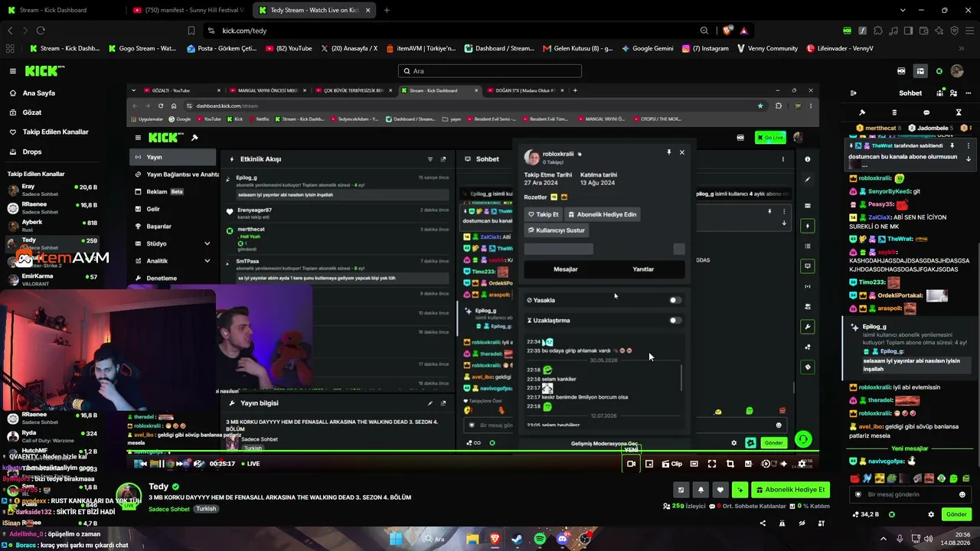The image size is (980, 551).
Task: Click Abonelik Hediye Et button
Action: coord(790,490)
